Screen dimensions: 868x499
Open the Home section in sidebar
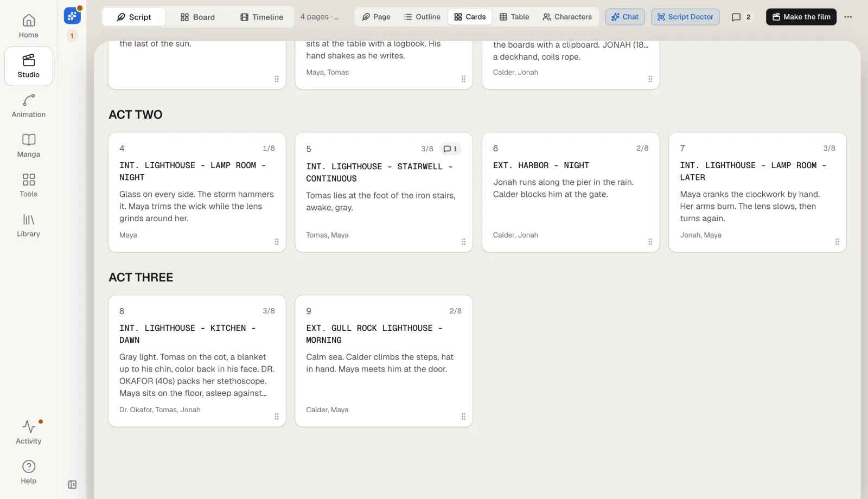coord(29,27)
